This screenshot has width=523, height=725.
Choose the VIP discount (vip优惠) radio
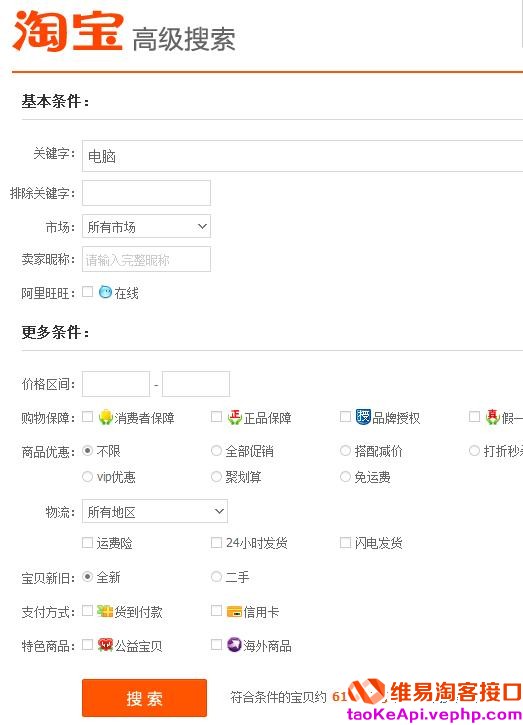(87, 476)
